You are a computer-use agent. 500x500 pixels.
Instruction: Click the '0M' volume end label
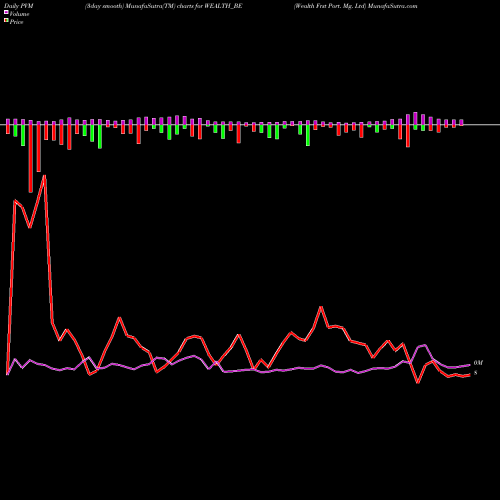(x=478, y=363)
